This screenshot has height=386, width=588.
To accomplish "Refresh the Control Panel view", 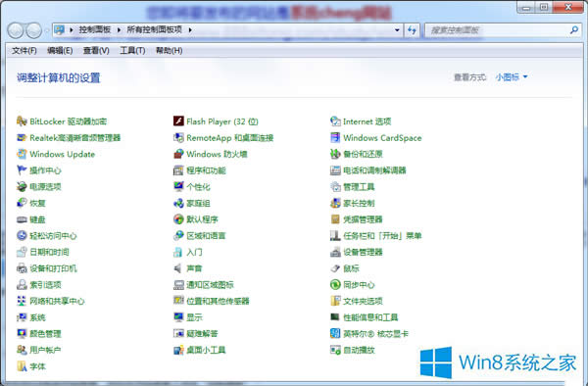I will [413, 30].
